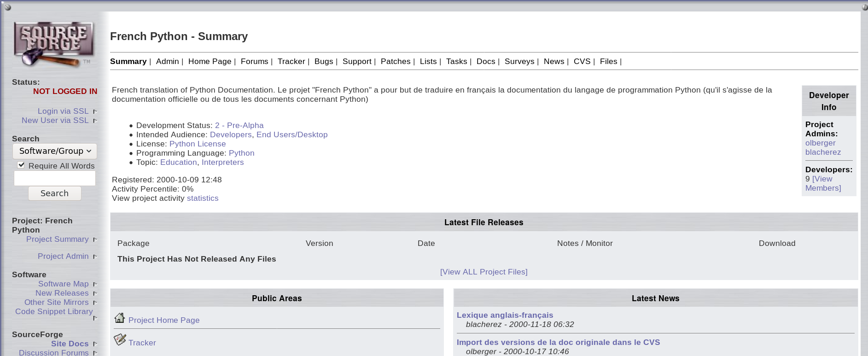The image size is (868, 356).
Task: Open the Home Page tab
Action: (x=210, y=61)
